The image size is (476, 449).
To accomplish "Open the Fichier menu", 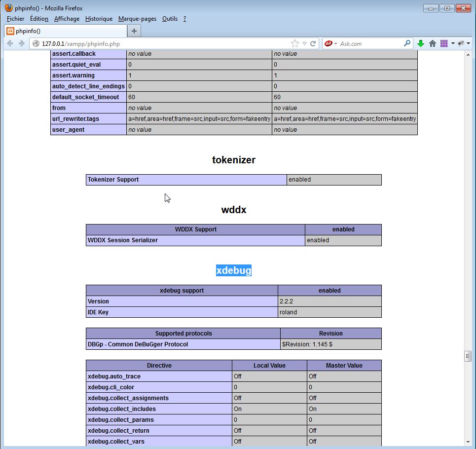I will click(x=15, y=19).
